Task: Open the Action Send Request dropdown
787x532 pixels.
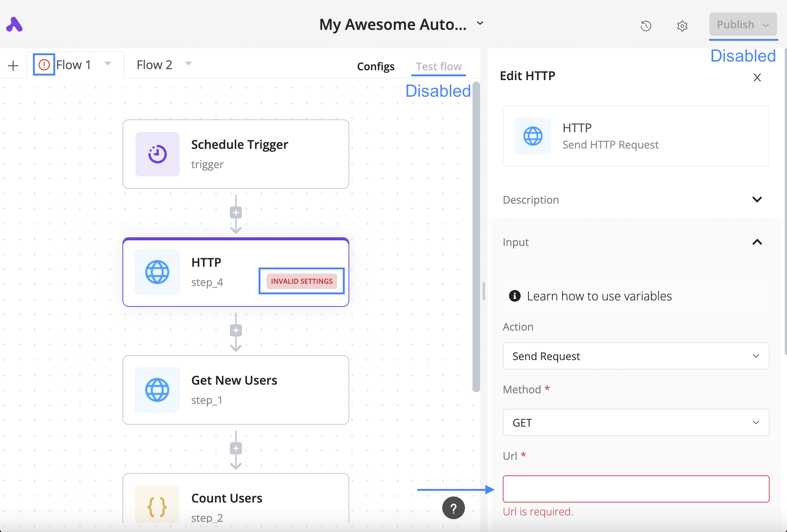Action: tap(636, 356)
